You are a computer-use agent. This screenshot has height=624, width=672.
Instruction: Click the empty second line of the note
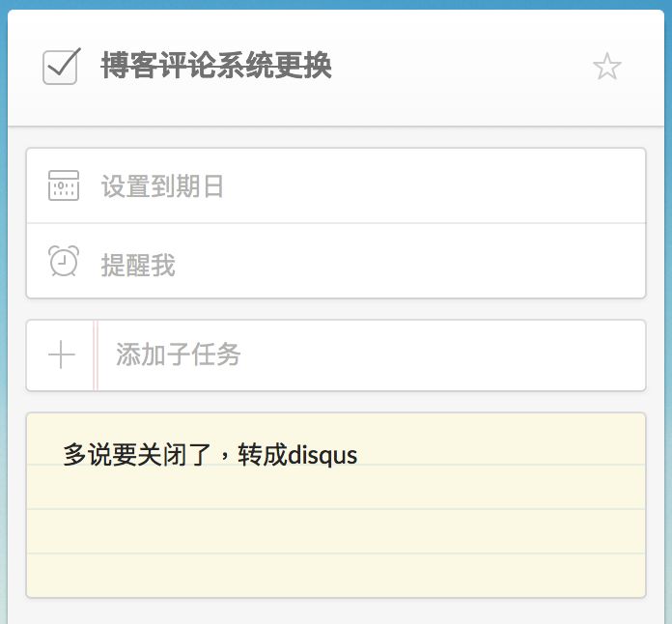pyautogui.click(x=335, y=488)
